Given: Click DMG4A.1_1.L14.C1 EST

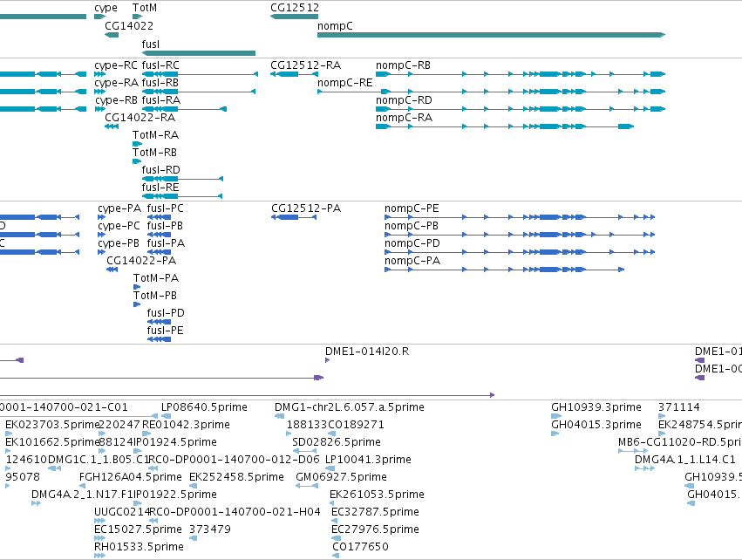Looking at the screenshot, I should coord(644,468).
